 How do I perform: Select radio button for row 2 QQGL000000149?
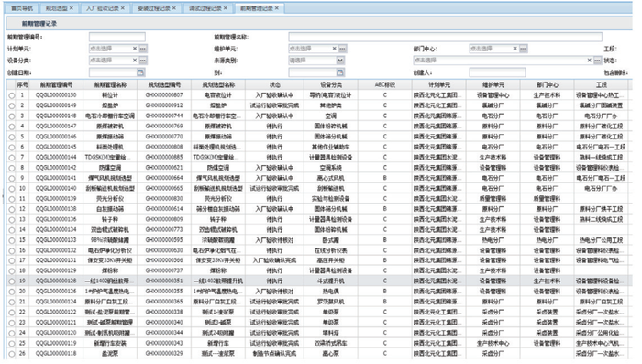pyautogui.click(x=11, y=105)
